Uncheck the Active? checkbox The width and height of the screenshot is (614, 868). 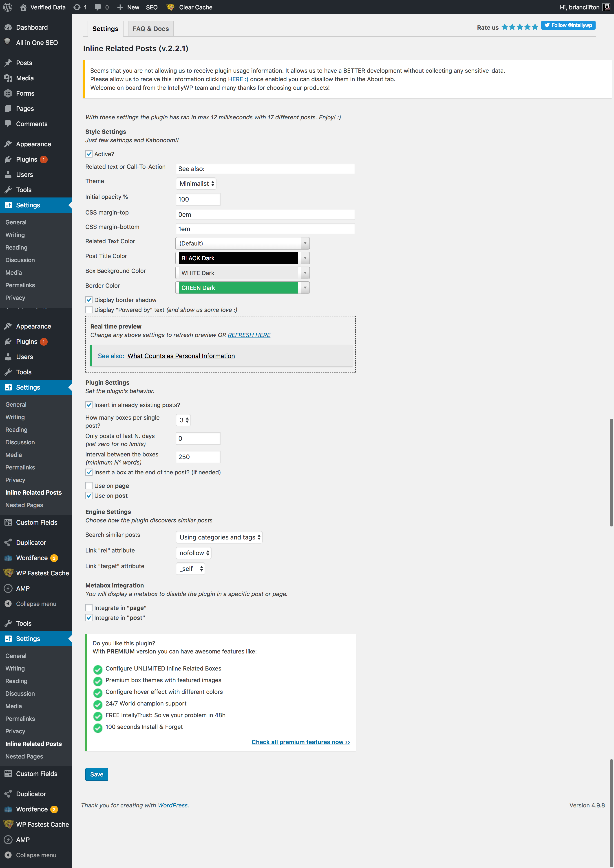click(89, 154)
